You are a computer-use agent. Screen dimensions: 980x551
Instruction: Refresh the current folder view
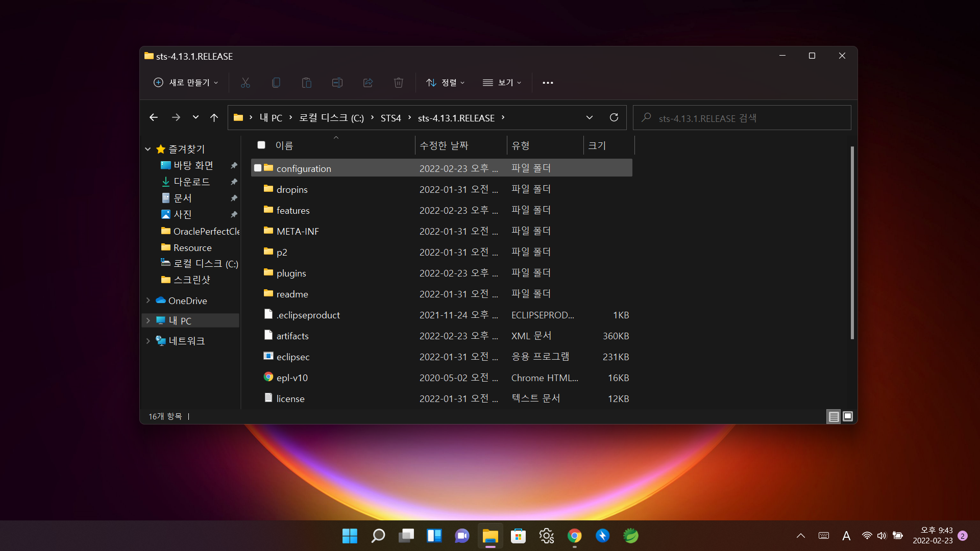[x=614, y=118]
